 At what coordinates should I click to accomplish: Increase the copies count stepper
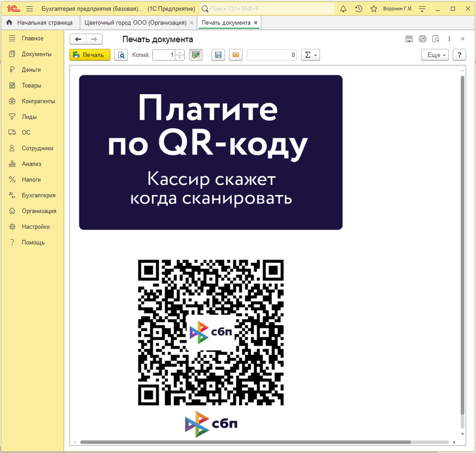pos(180,52)
